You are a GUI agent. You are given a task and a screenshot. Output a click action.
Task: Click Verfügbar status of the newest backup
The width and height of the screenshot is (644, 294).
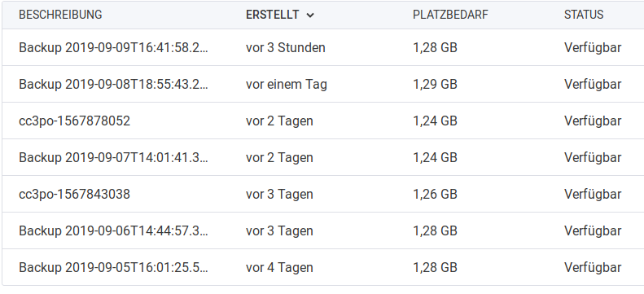click(x=592, y=47)
